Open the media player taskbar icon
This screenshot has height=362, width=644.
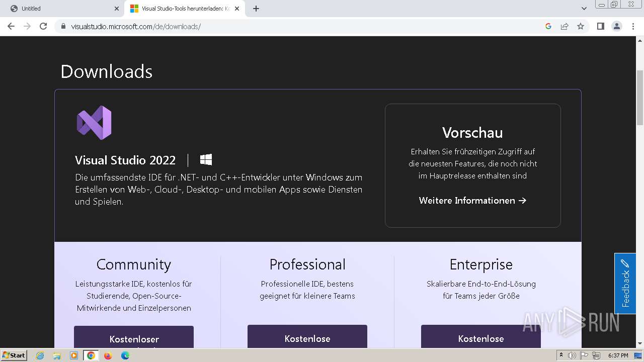pyautogui.click(x=74, y=355)
